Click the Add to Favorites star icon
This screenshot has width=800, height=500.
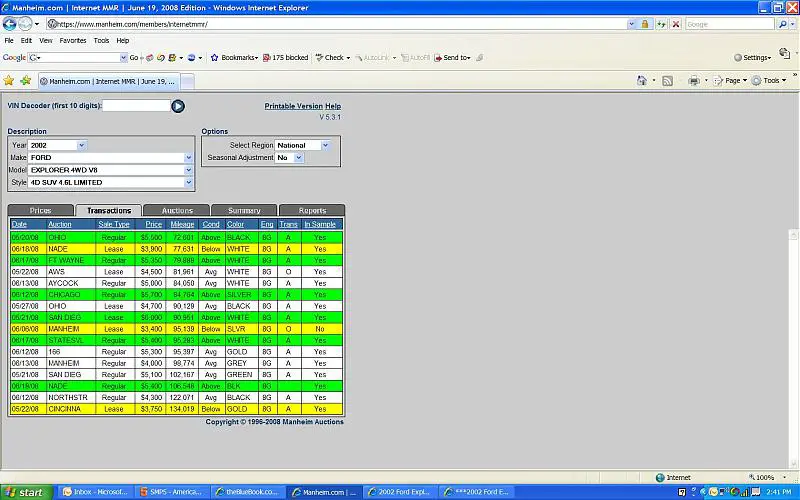click(x=26, y=81)
